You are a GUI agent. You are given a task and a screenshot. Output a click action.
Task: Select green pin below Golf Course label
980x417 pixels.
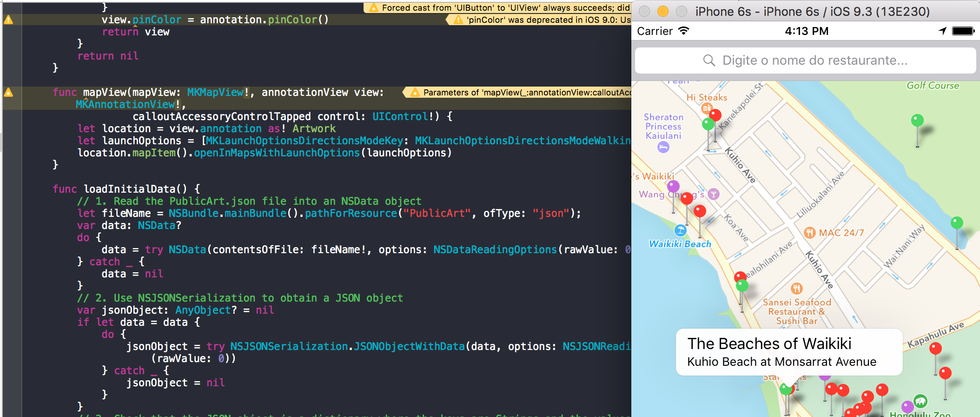coord(917,121)
